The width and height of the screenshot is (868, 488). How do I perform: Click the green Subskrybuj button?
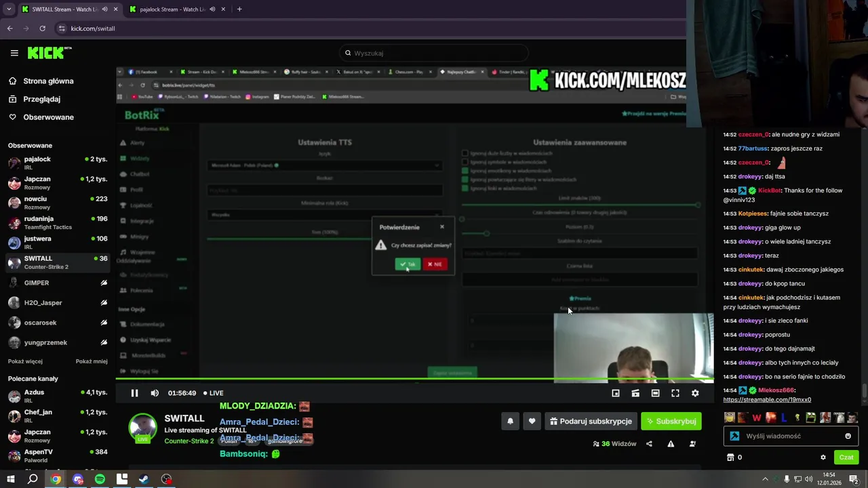671,422
